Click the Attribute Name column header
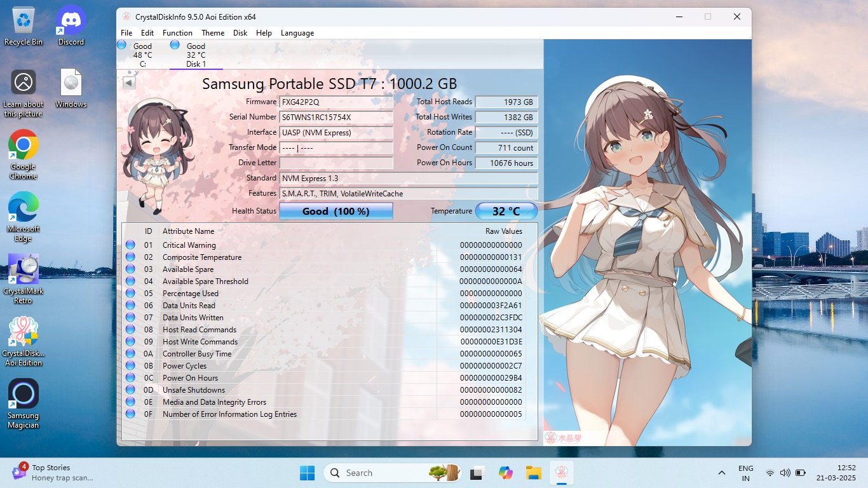Viewport: 868px width, 488px height. 188,231
